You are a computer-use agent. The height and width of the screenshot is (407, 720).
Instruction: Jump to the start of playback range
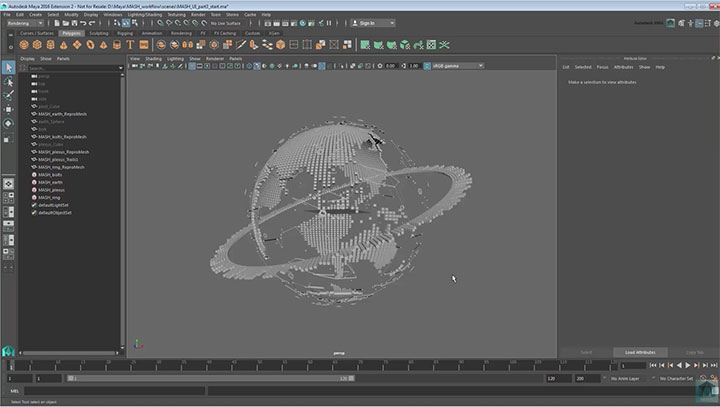653,365
